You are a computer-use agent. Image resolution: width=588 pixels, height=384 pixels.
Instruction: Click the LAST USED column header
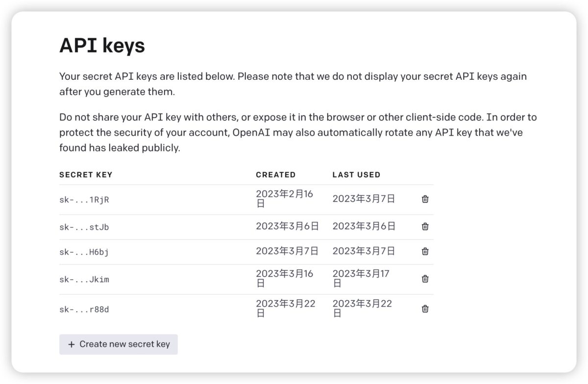356,175
